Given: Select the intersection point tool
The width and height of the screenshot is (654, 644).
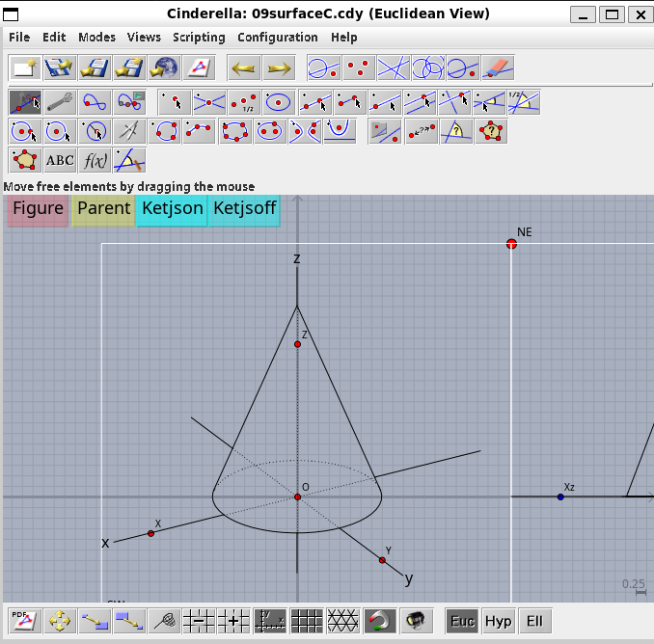Looking at the screenshot, I should (209, 102).
